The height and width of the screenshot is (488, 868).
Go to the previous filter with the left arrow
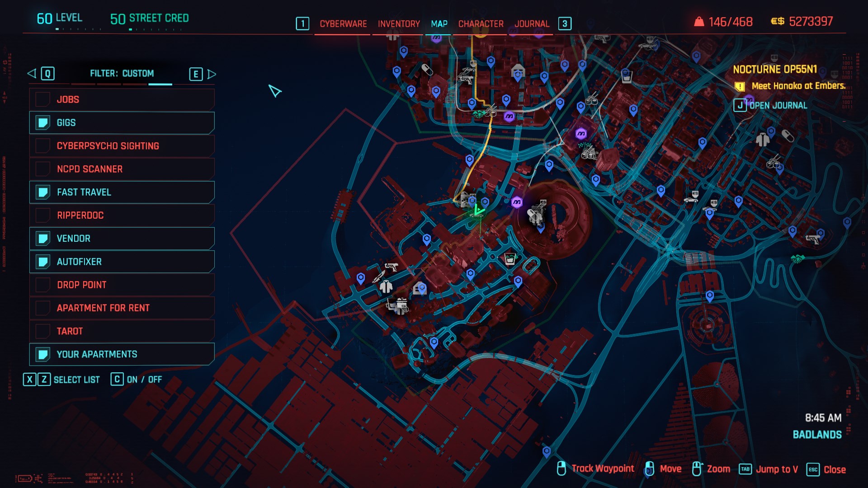(32, 74)
